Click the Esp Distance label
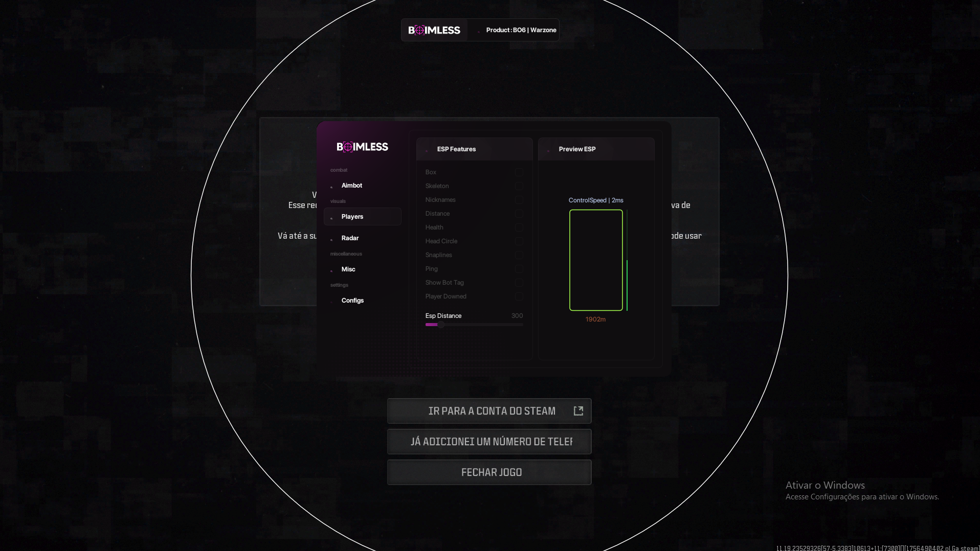The width and height of the screenshot is (980, 551). 443,316
